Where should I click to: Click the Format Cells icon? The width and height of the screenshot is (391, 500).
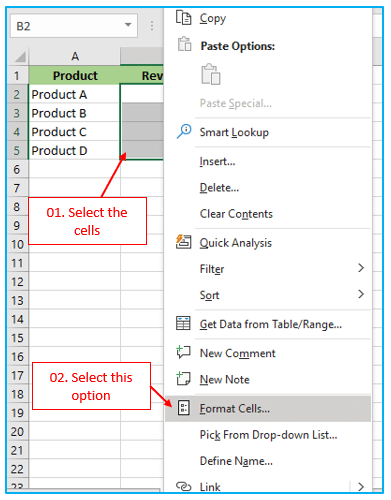184,408
